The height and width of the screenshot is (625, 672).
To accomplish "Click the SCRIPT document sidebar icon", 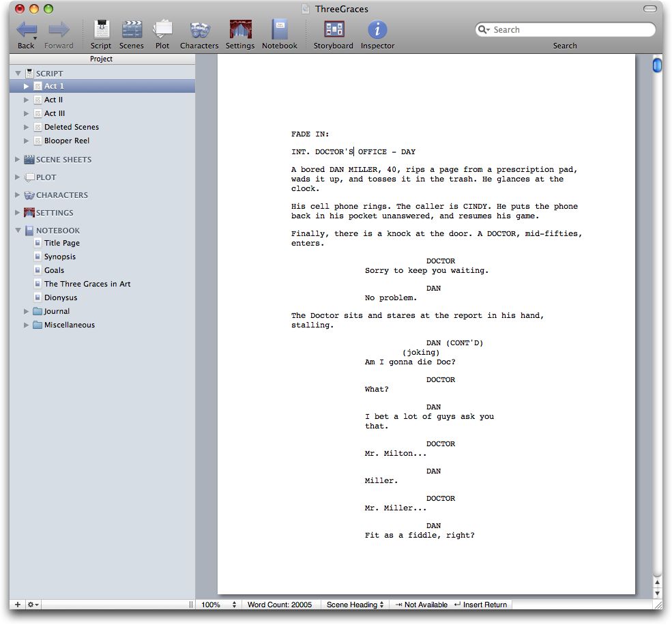I will (29, 73).
